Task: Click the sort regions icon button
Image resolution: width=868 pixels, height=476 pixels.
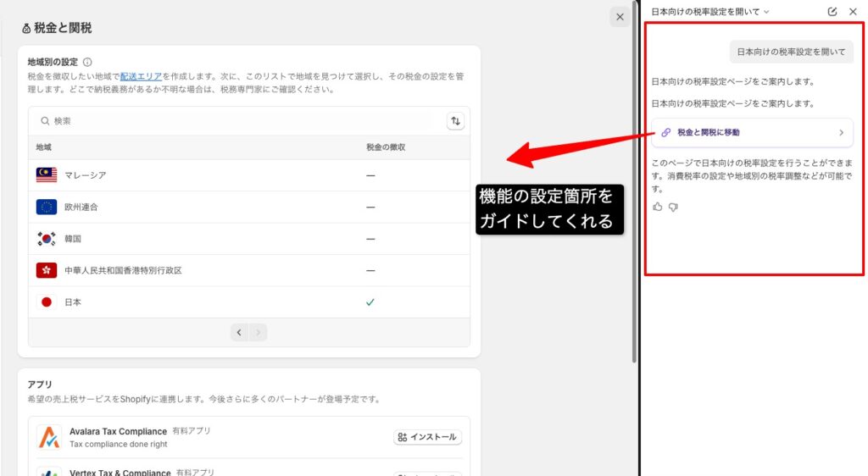Action: pyautogui.click(x=456, y=121)
